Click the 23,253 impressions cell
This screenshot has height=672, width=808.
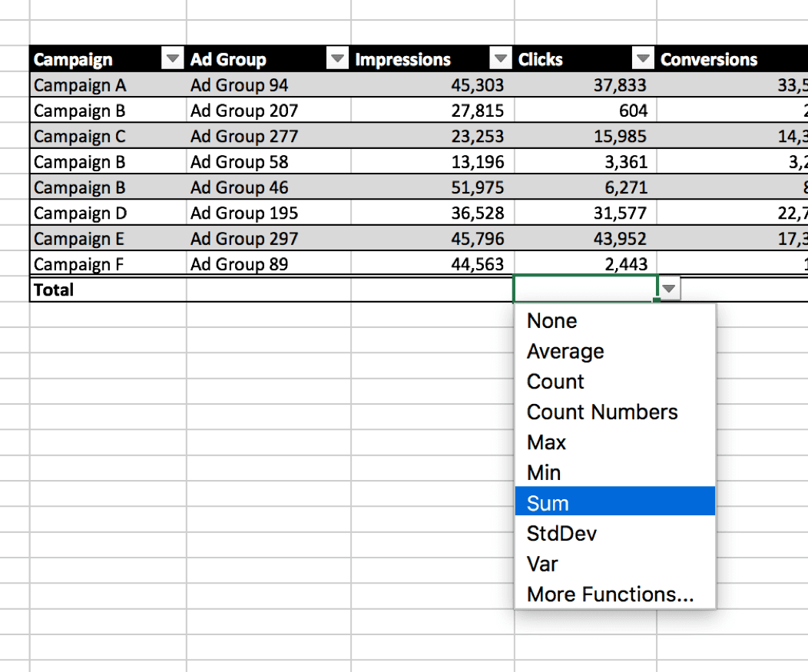pos(432,135)
